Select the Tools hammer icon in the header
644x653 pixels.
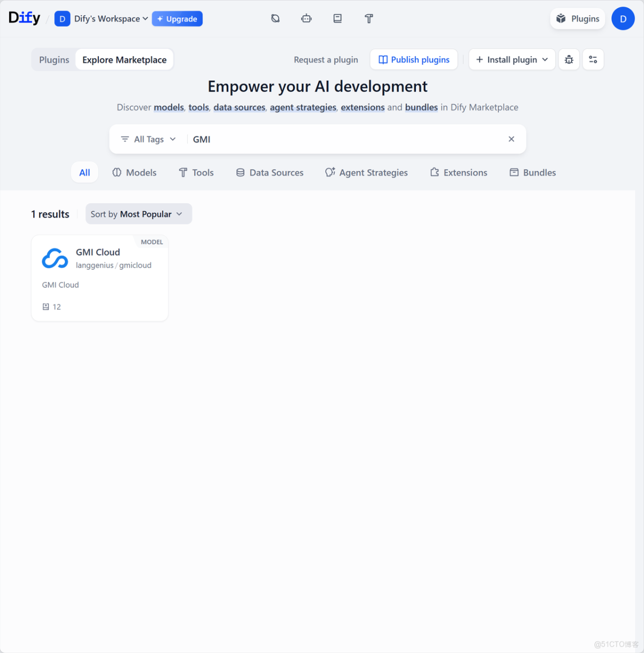pyautogui.click(x=369, y=18)
